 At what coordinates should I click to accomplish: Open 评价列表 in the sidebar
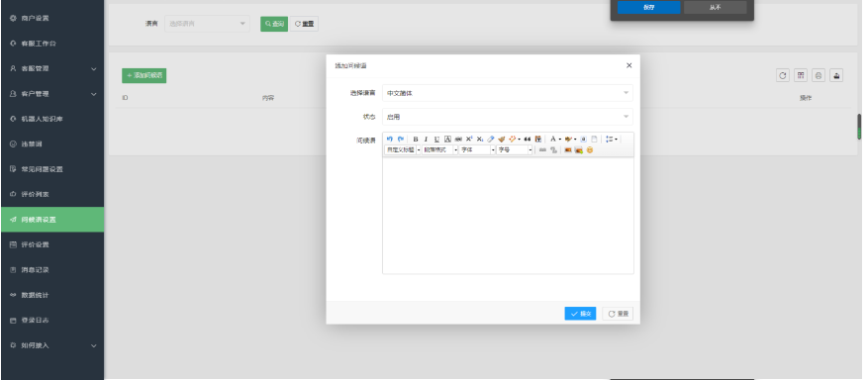point(52,194)
